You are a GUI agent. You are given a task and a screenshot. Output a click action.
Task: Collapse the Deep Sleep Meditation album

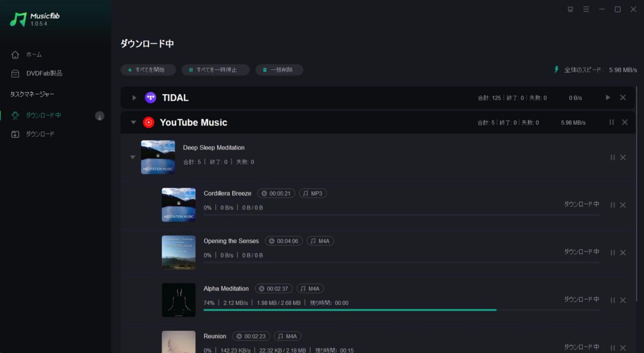click(133, 158)
